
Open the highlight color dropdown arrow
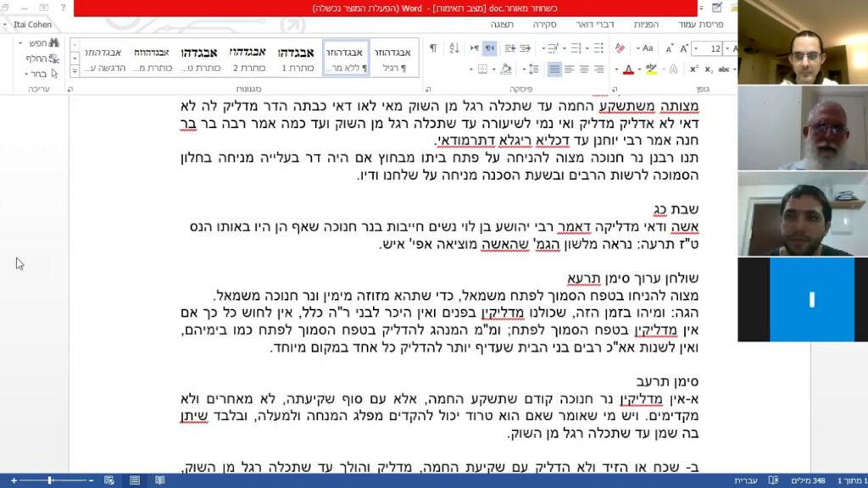click(640, 69)
